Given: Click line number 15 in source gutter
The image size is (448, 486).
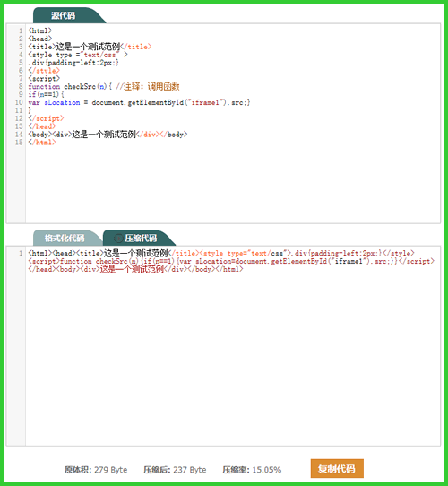Looking at the screenshot, I should (19, 143).
